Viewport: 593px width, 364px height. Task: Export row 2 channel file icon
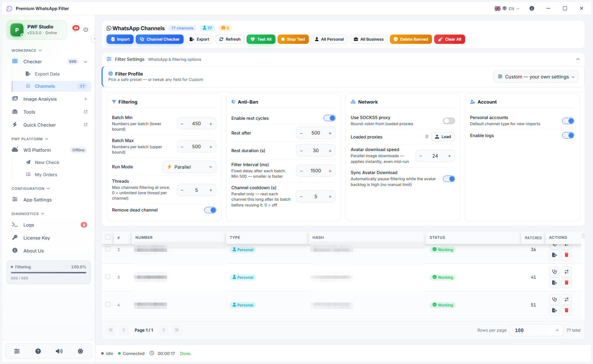[x=554, y=255]
